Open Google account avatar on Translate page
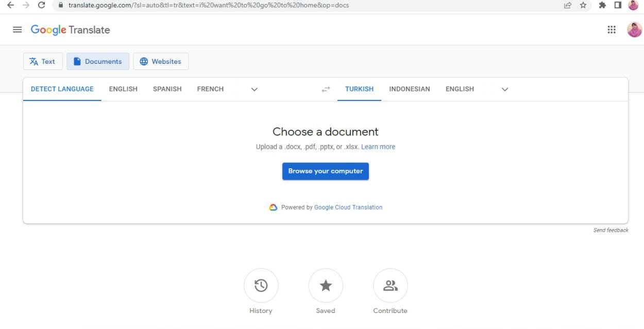Viewport: 644px width, 329px height. tap(634, 30)
